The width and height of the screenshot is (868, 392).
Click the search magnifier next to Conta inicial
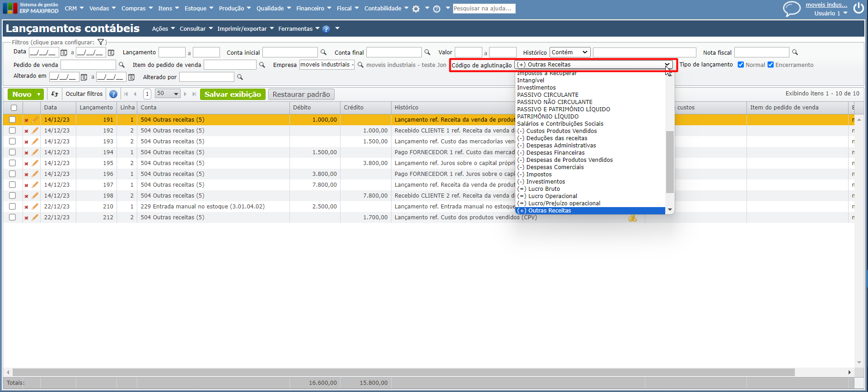coord(323,52)
